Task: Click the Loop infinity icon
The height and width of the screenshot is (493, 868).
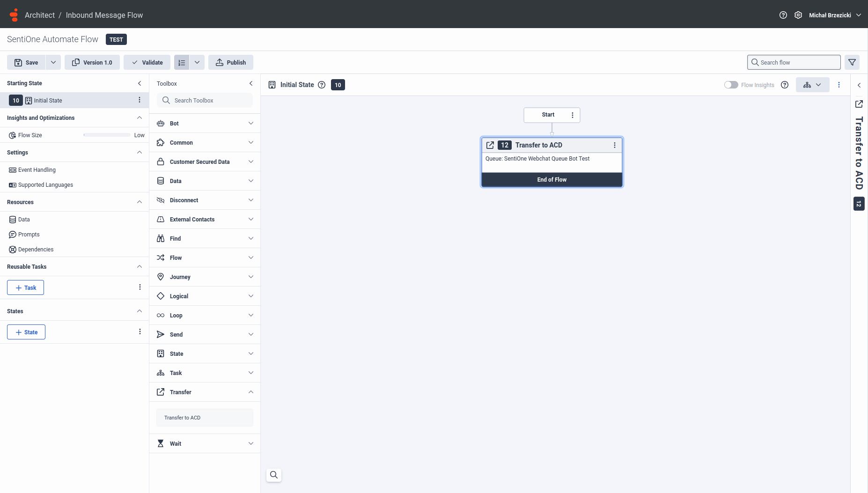Action: [x=161, y=315]
